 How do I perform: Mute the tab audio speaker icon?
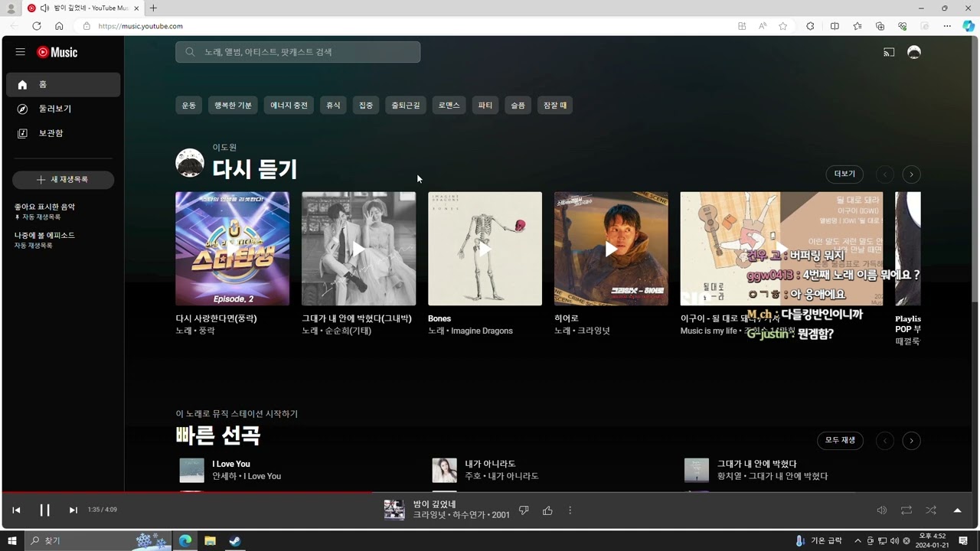45,8
